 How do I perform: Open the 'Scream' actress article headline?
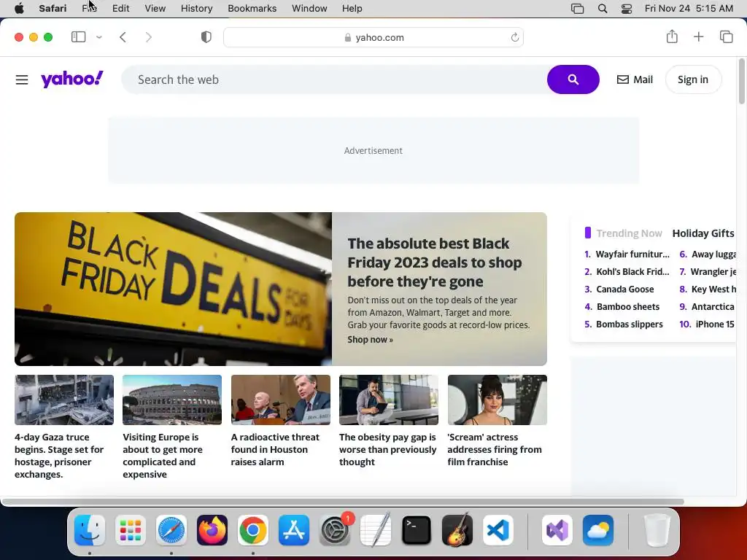[495, 449]
